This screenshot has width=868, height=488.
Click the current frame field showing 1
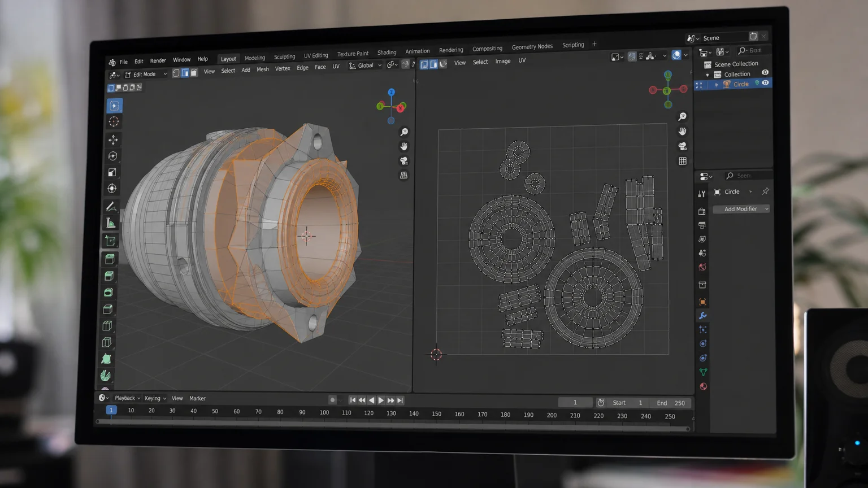(x=575, y=402)
